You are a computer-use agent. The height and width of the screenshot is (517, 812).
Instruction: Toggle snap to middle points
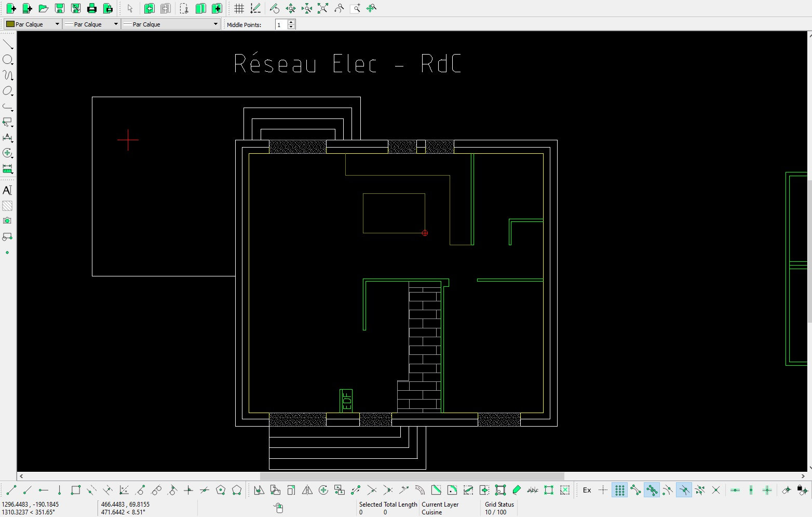pos(684,490)
